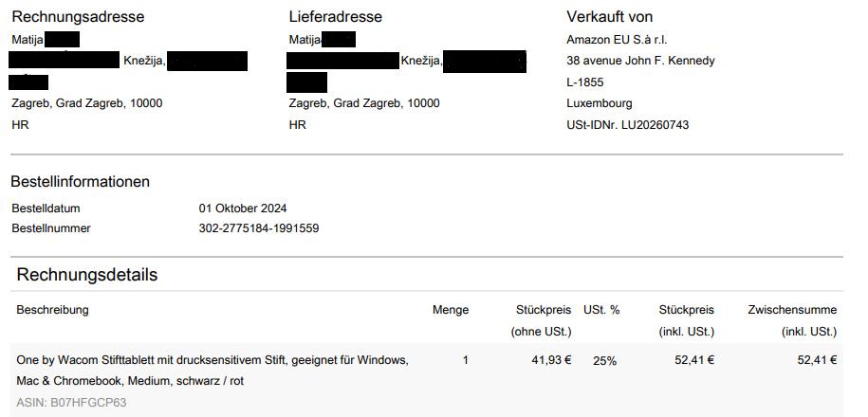Click the Menge column header
868x417 pixels.
click(x=451, y=310)
